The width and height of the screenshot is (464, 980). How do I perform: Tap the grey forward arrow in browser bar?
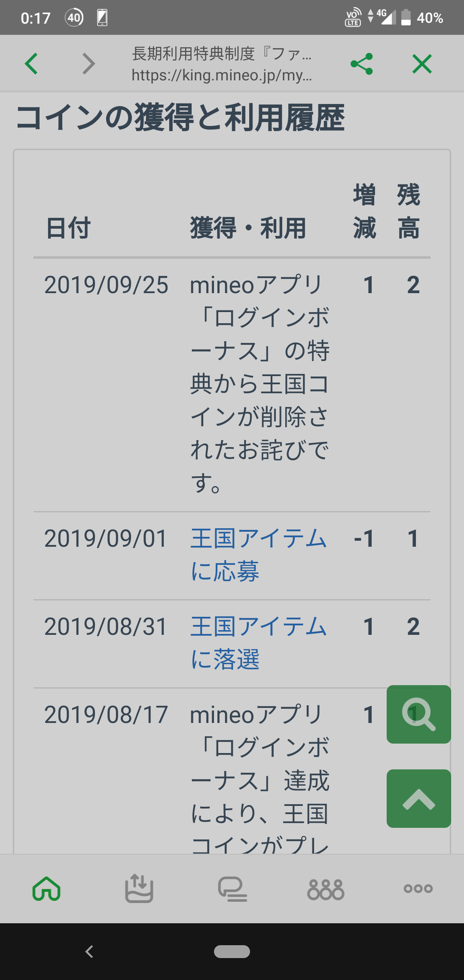pos(89,64)
